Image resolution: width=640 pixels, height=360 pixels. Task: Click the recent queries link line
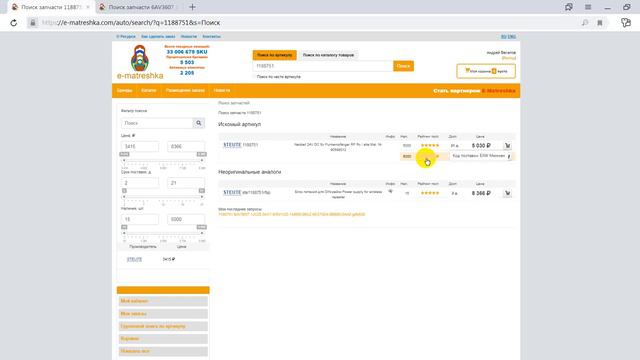coord(291,214)
